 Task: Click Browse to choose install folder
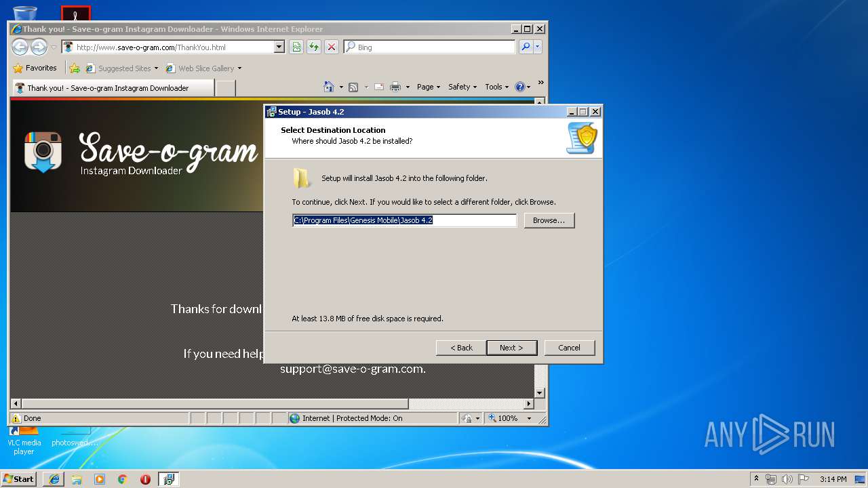pos(549,220)
